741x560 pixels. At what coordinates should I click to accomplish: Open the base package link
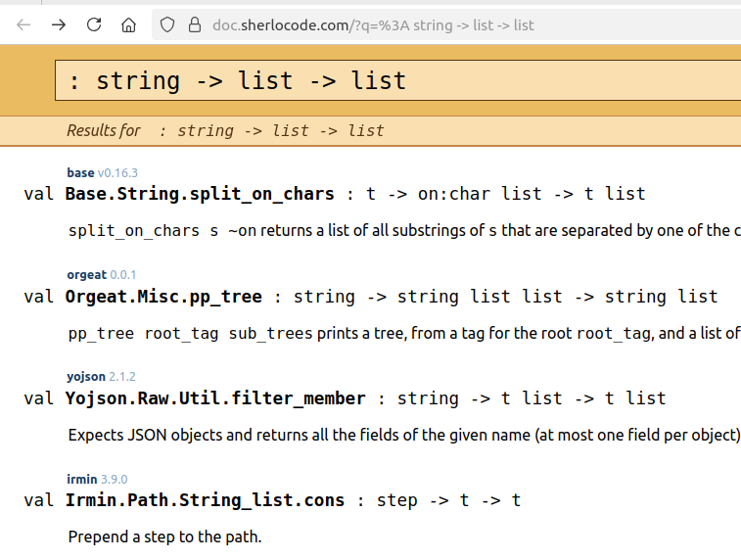pos(80,172)
